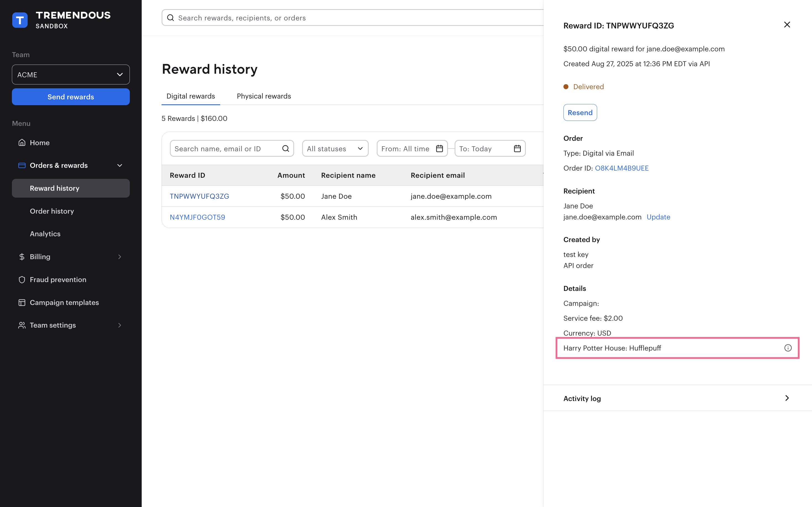Click the Service fee: $2.00 text
This screenshot has width=812, height=507.
[593, 318]
